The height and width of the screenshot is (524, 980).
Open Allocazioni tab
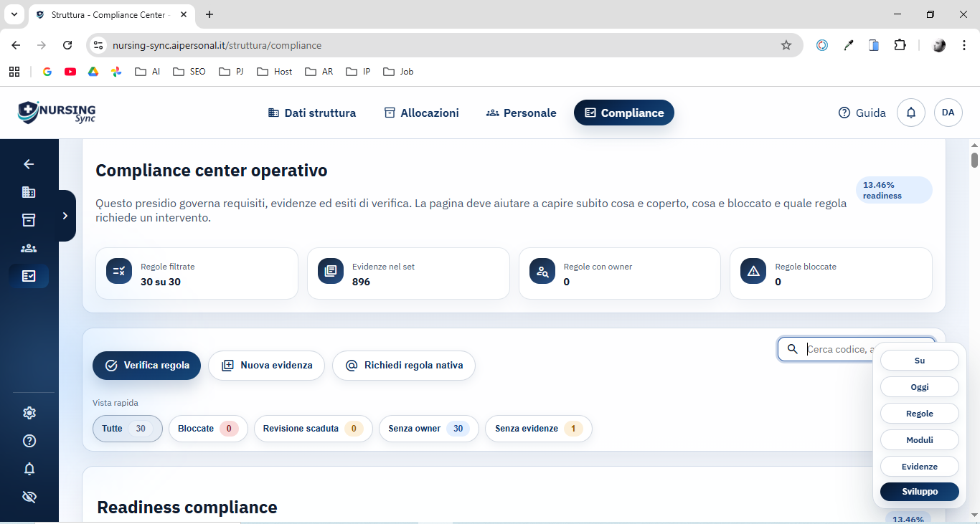421,113
